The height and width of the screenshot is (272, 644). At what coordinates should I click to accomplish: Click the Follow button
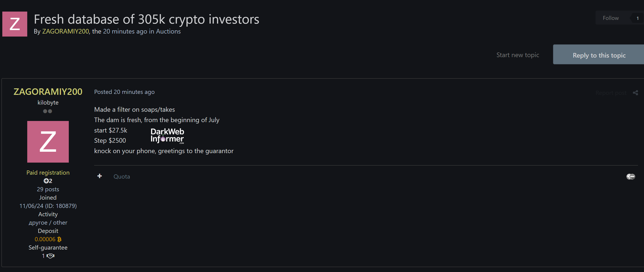(611, 18)
